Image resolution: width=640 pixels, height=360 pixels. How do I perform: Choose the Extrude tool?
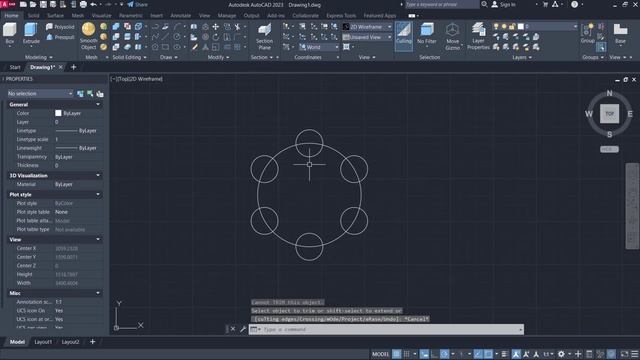(x=31, y=33)
